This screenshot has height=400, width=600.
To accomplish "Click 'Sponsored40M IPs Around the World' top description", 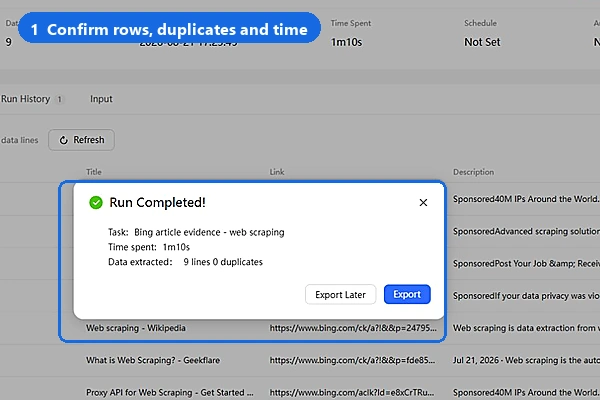I will [x=526, y=199].
